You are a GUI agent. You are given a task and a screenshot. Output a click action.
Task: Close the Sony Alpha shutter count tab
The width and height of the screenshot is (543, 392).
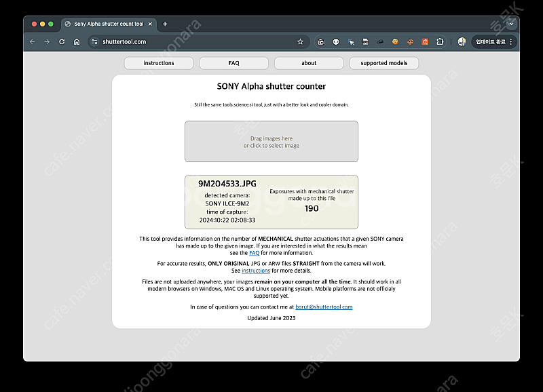pyautogui.click(x=150, y=24)
